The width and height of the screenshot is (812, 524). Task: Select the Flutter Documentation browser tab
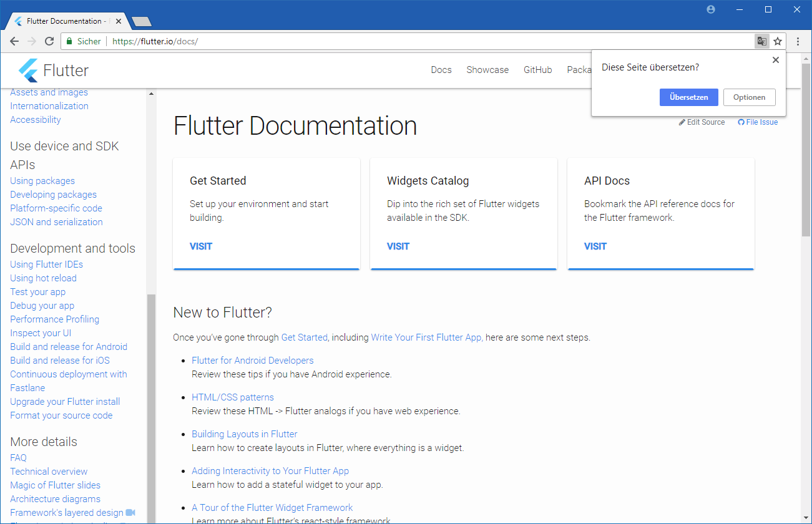pos(67,21)
